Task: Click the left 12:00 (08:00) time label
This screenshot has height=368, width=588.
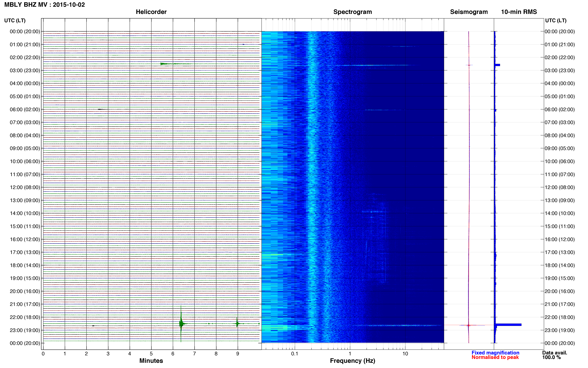Action: [x=25, y=187]
